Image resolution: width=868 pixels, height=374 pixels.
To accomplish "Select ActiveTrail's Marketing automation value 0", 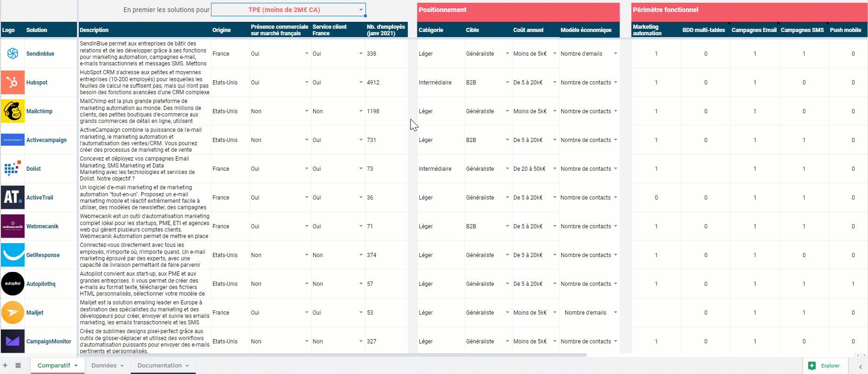I will pos(656,198).
